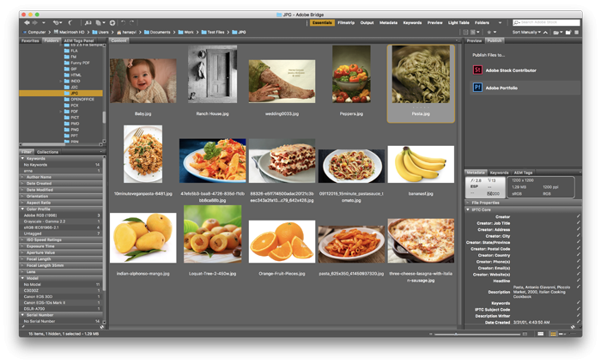Collapse the Keywords filter section

tap(22, 158)
